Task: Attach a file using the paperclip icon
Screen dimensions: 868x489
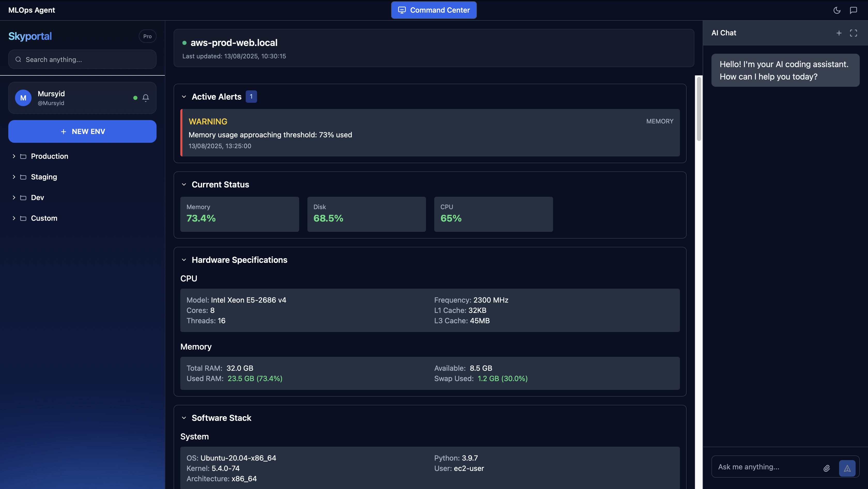Action: 827,468
